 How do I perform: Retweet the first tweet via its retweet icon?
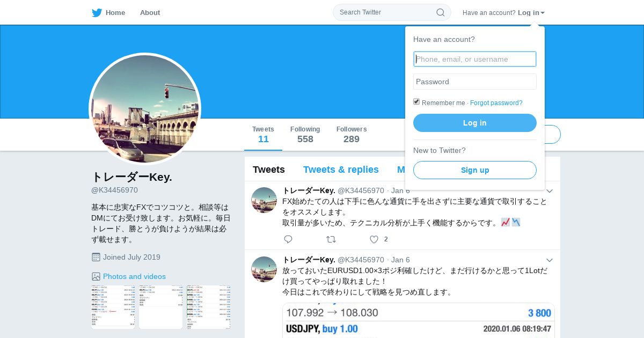pyautogui.click(x=331, y=239)
